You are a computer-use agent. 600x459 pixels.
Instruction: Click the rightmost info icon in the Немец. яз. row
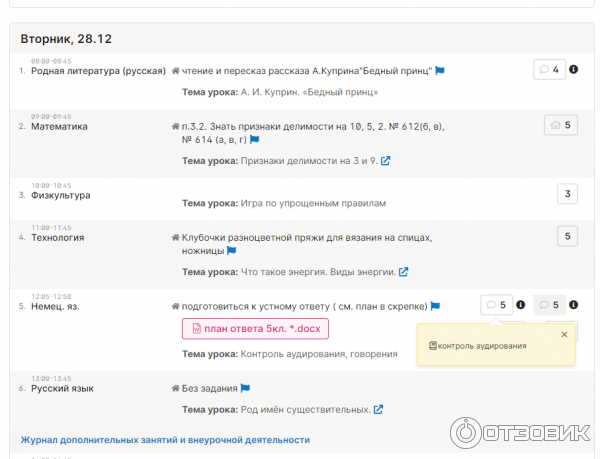574,305
